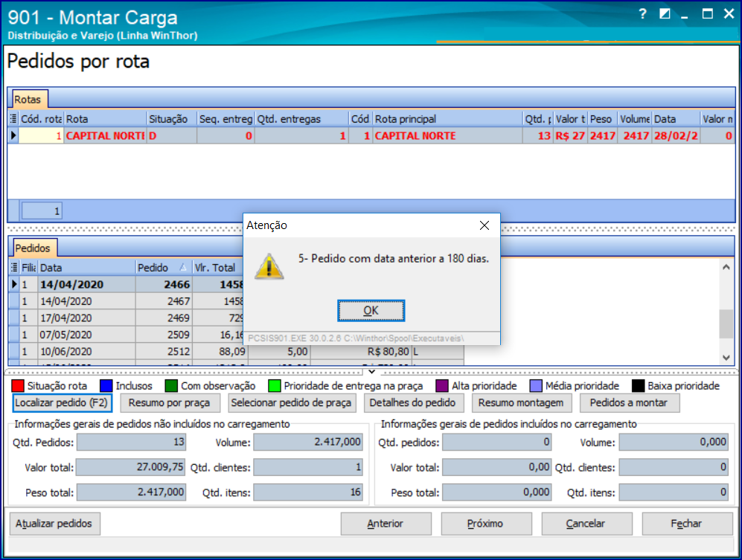742x560 pixels.
Task: Click Atualizar pedidos button
Action: click(x=54, y=524)
